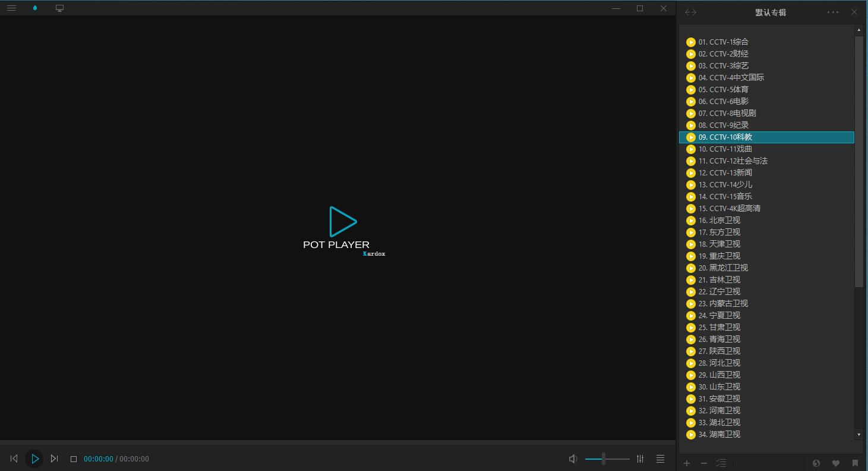Select channel 07. CCTV-8电视剧
Image resolution: width=868 pixels, height=471 pixels.
click(766, 113)
